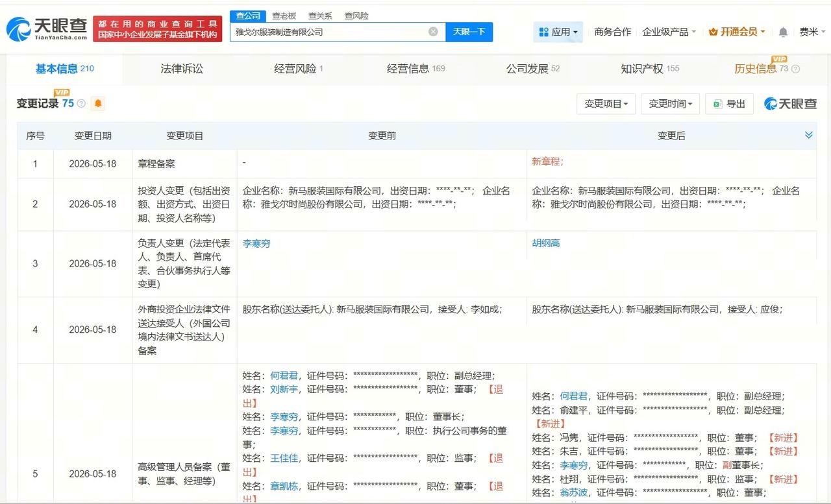Open the 经营风险 tab
Screen dimensions: 831x504
coord(299,69)
